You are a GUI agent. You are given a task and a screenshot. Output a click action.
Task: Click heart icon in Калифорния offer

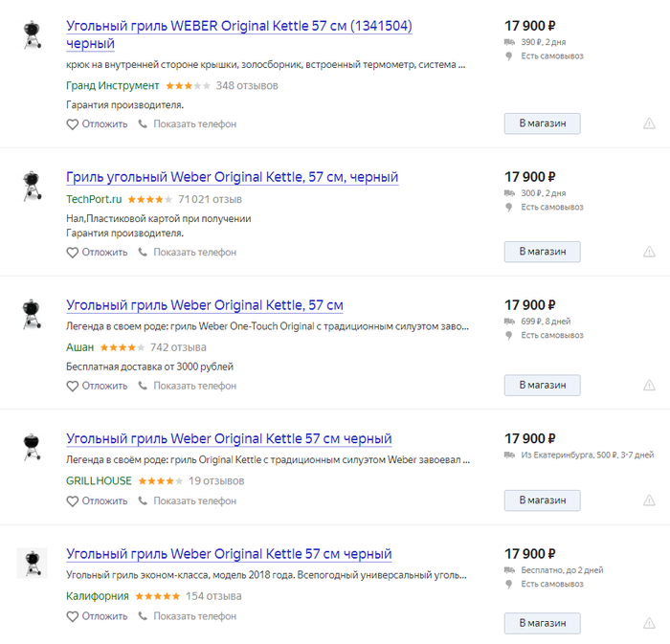tap(72, 617)
